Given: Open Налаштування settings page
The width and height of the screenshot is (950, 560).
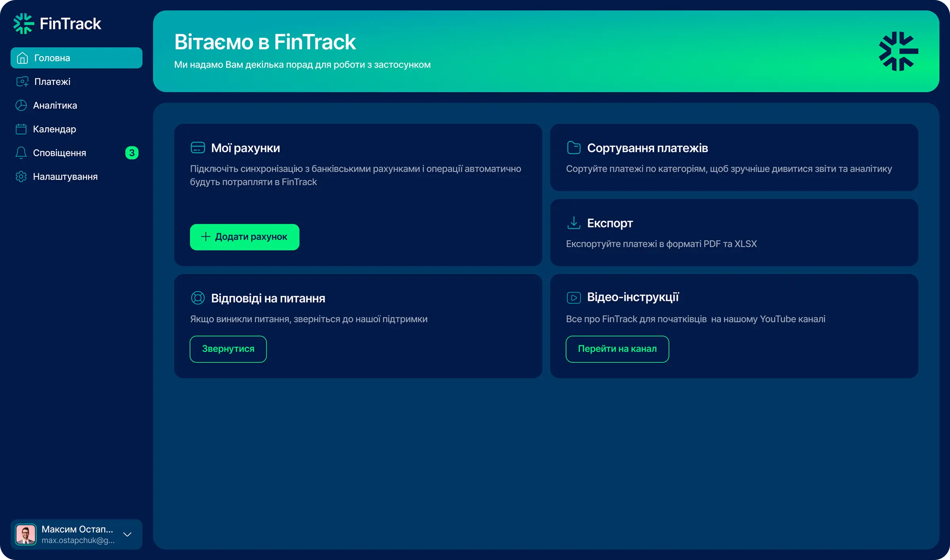Looking at the screenshot, I should coord(76,176).
